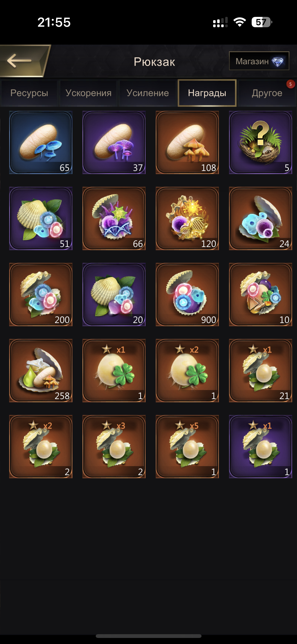Screen dimensions: 297x644
Task: Select the shell chest with count 200
Action: click(41, 295)
